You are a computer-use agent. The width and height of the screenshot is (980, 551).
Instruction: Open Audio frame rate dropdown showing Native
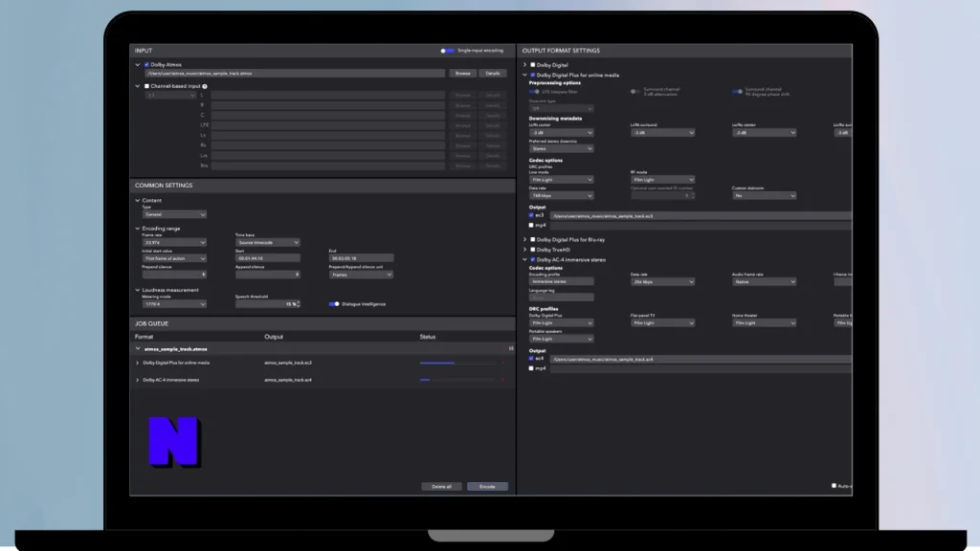(765, 282)
